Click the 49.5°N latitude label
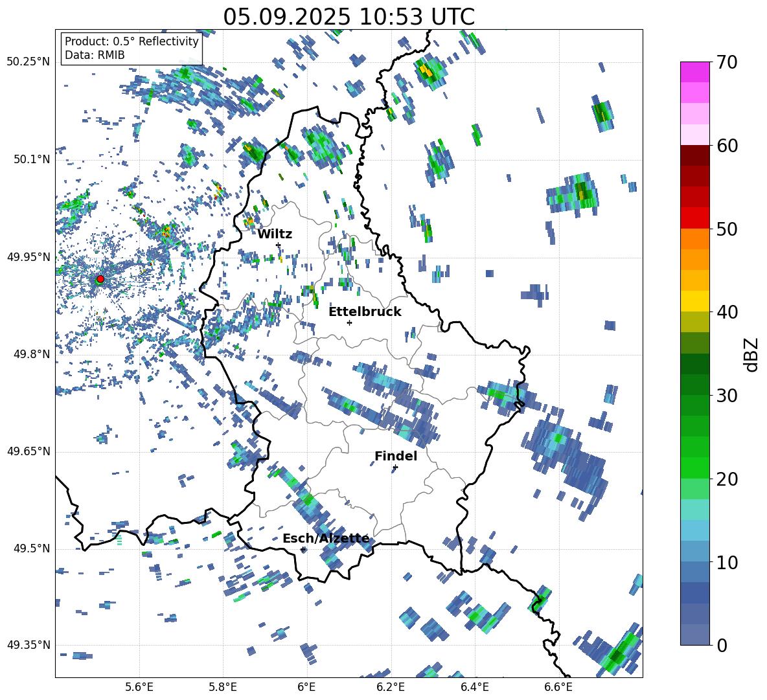This screenshot has height=700, width=767. tap(31, 549)
